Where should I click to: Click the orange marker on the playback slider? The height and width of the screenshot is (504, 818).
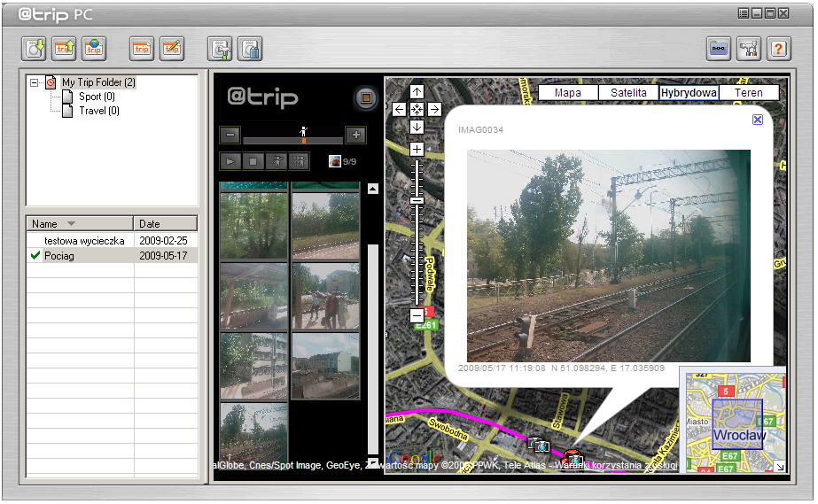click(x=304, y=140)
